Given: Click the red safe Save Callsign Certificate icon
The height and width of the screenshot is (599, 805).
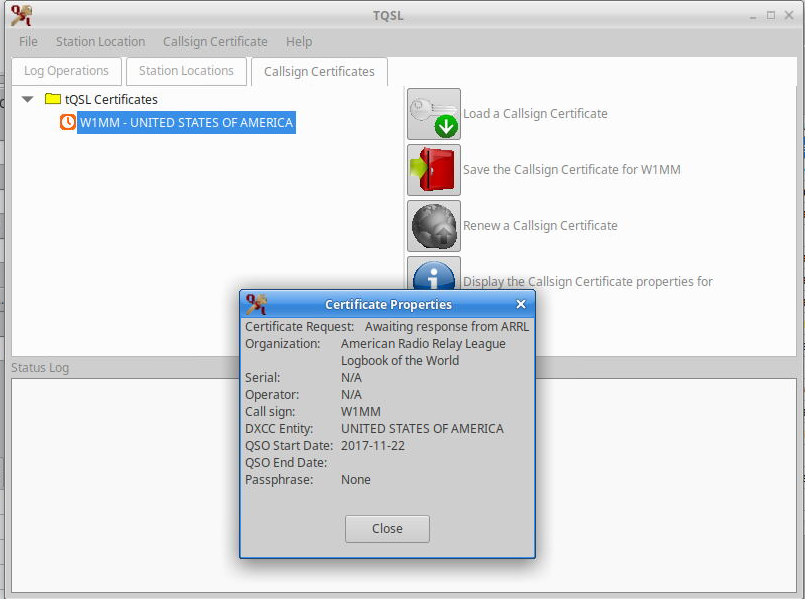Looking at the screenshot, I should pyautogui.click(x=434, y=170).
